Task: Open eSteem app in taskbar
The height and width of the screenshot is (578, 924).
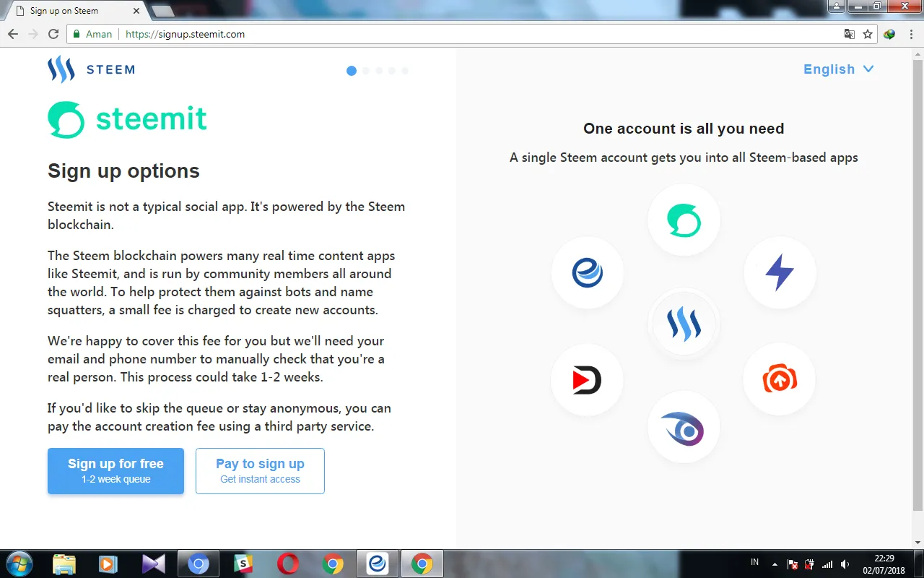Action: [378, 564]
